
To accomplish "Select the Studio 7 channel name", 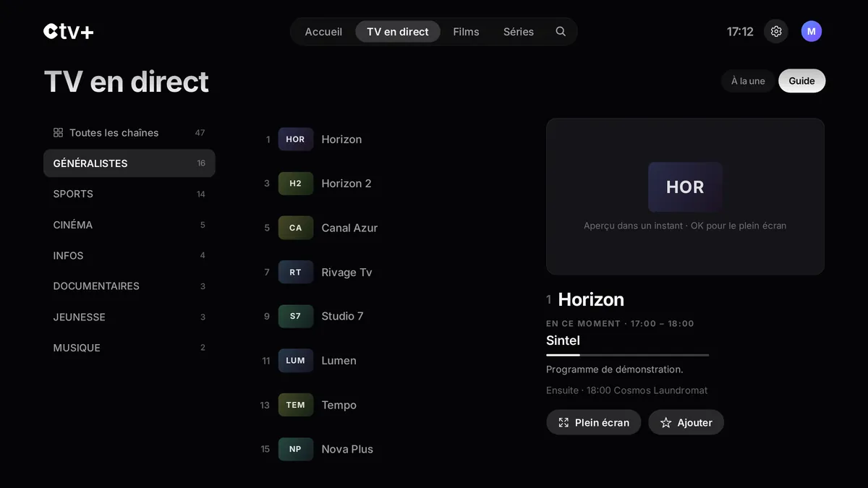I will tap(342, 317).
